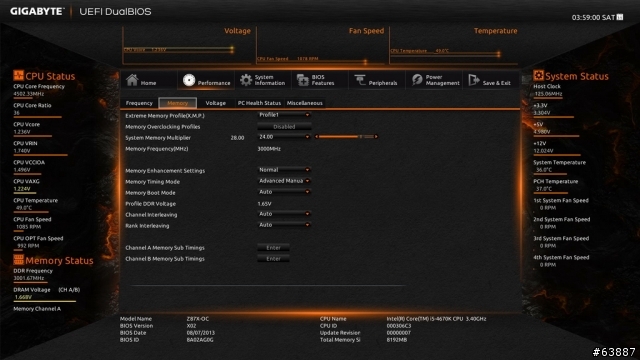This screenshot has width=640, height=360.
Task: Click the slider left decrease arrow
Action: tap(316, 137)
